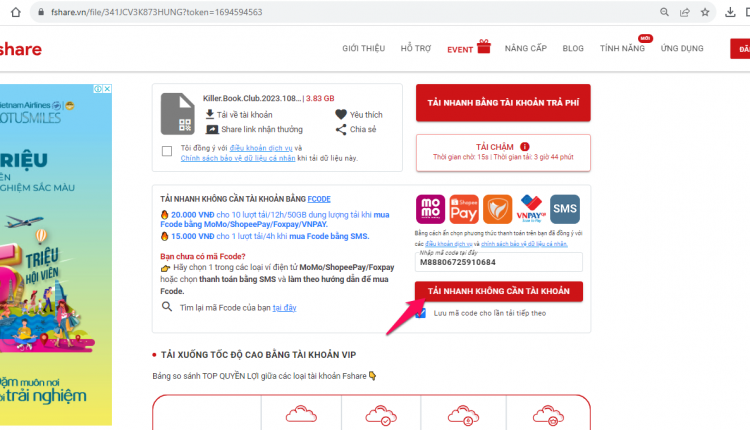Bookmark this page with the star icon
Screen dimensions: 750x430
(705, 12)
